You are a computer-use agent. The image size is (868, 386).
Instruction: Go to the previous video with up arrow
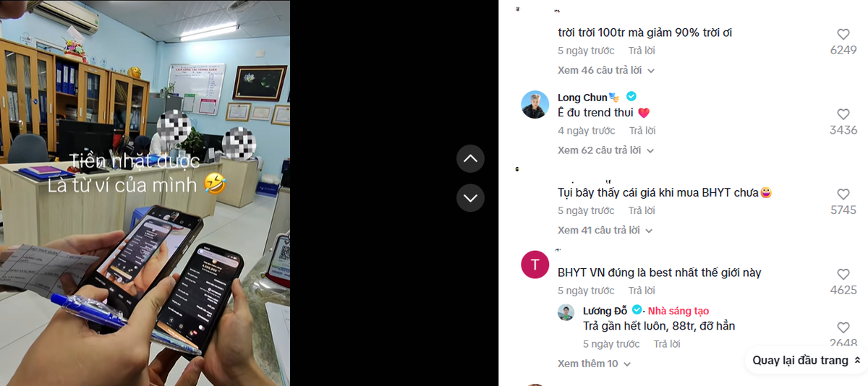470,158
